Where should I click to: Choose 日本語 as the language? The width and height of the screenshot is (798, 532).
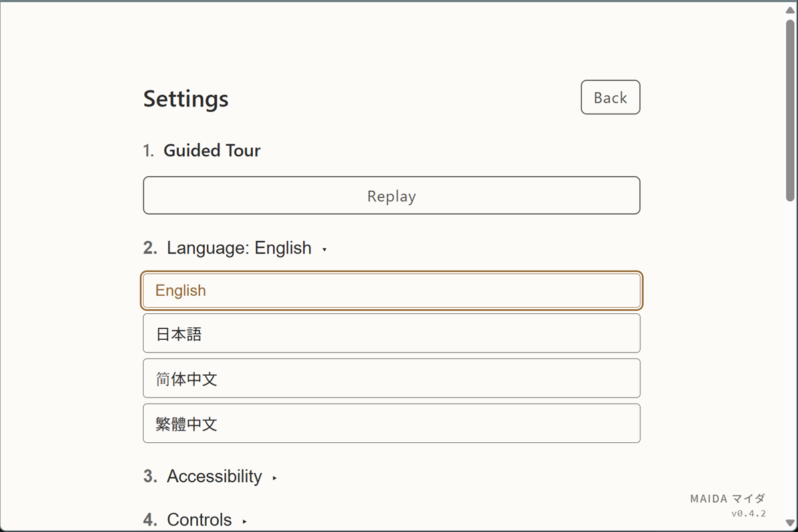click(392, 333)
